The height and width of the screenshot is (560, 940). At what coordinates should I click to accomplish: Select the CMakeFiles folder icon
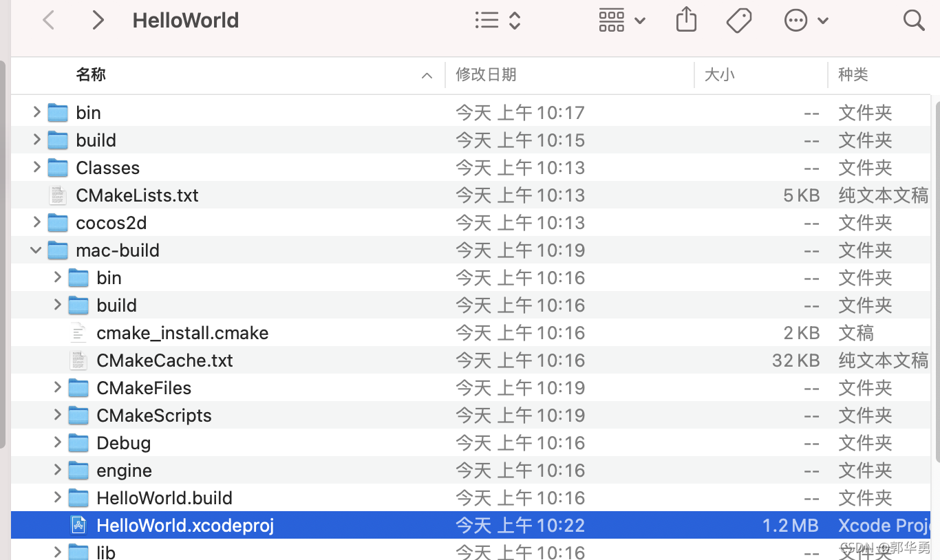tap(78, 387)
